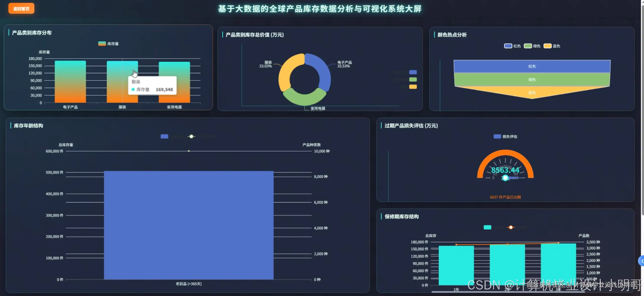Toggle the 绿色 legend in 颜色热点分析
The image size is (644, 296).
tap(528, 46)
